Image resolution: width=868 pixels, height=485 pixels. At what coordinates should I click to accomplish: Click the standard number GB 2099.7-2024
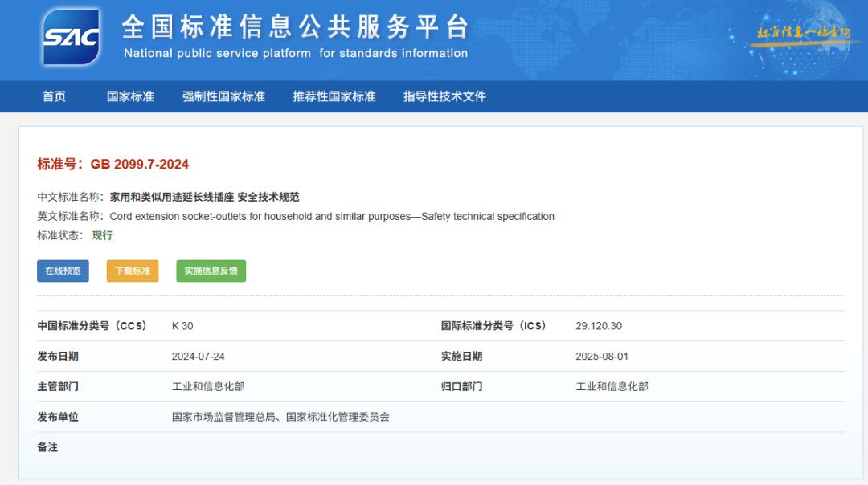(x=140, y=165)
